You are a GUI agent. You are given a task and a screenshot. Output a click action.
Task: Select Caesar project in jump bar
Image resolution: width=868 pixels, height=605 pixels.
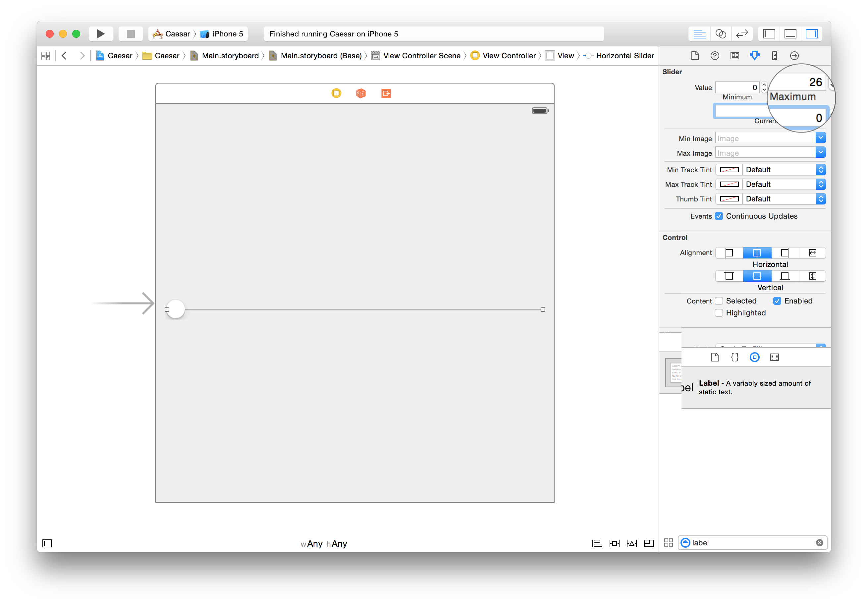point(114,56)
